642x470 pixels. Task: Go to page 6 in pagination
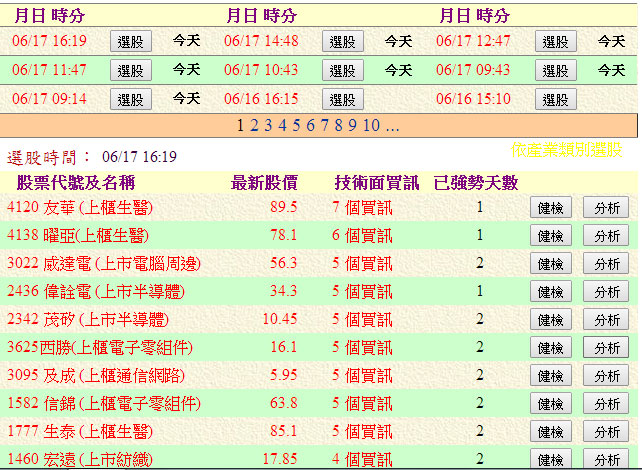pos(310,125)
